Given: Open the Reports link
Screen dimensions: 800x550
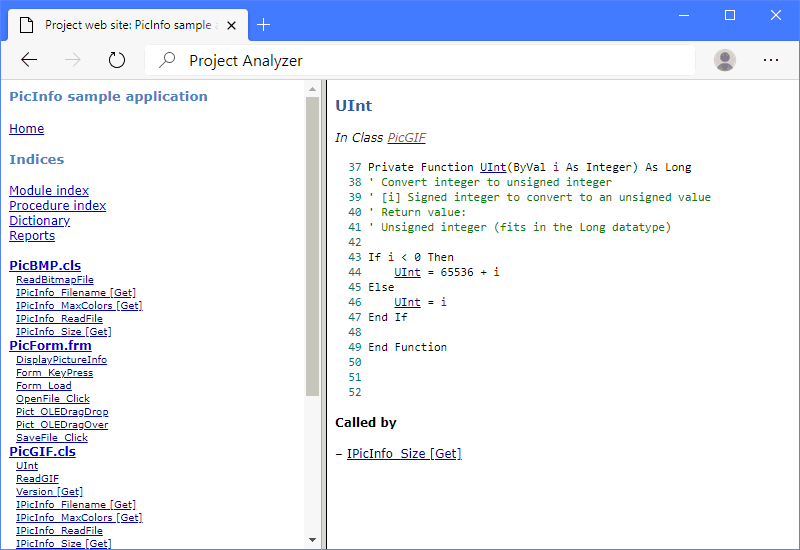Looking at the screenshot, I should (32, 236).
